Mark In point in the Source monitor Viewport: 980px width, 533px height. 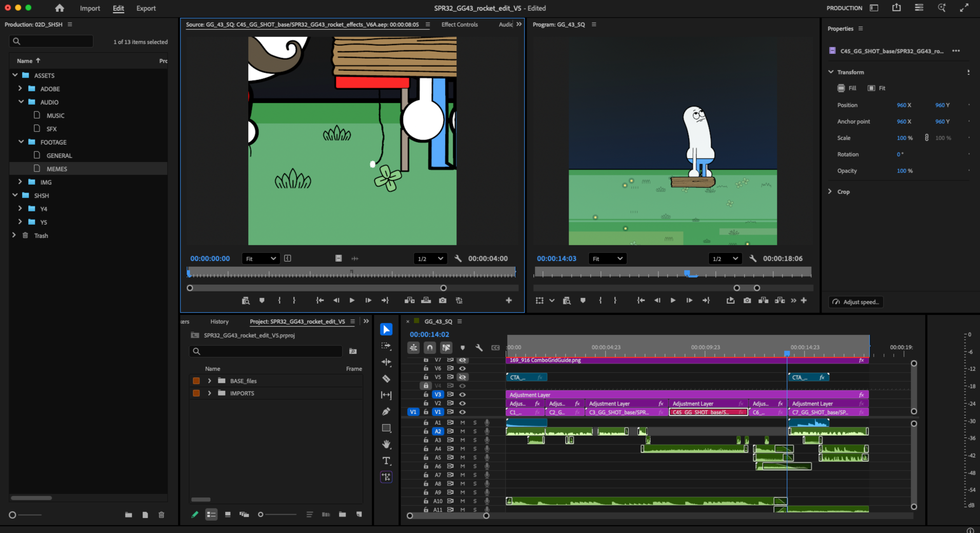coord(279,301)
